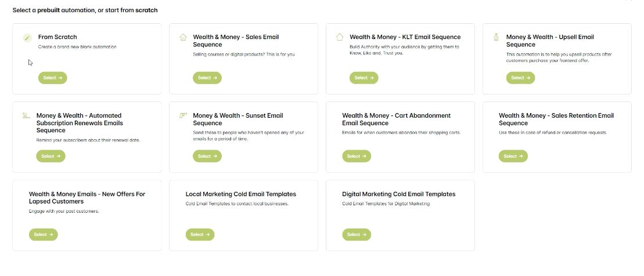The height and width of the screenshot is (276, 644).
Task: Click the Local Marketing Cold Email Templates title
Action: (x=240, y=194)
